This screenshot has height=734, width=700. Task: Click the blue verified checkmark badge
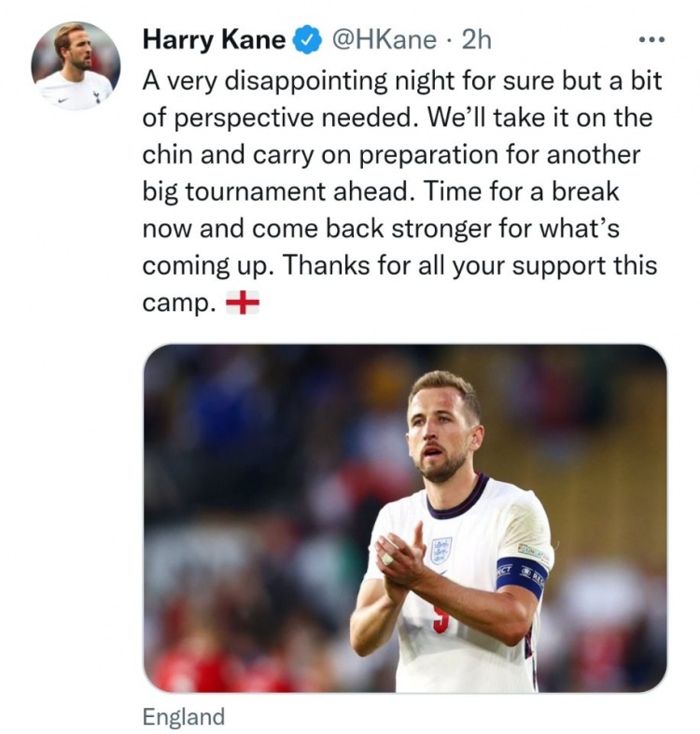(x=307, y=40)
